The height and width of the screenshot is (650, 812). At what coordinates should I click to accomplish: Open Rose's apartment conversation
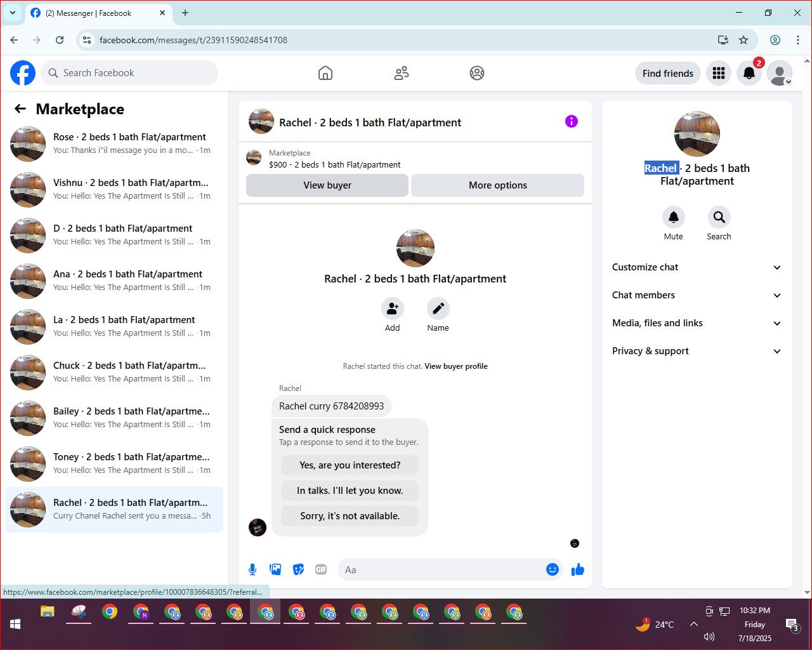pyautogui.click(x=114, y=144)
